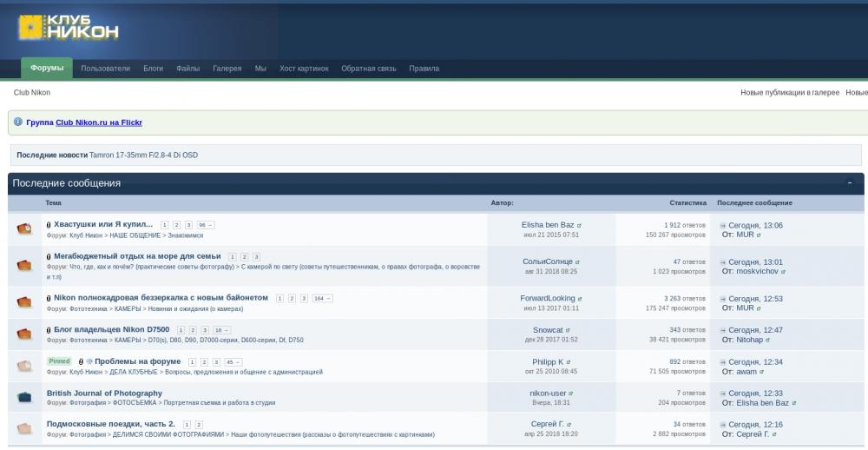This screenshot has height=450, width=868.
Task: Open last poster Nitohap profile
Action: 749,339
